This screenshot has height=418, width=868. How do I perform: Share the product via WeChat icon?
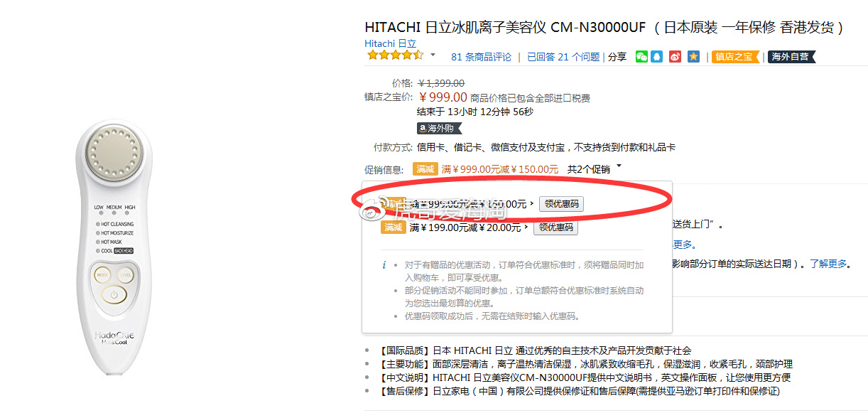[x=641, y=56]
